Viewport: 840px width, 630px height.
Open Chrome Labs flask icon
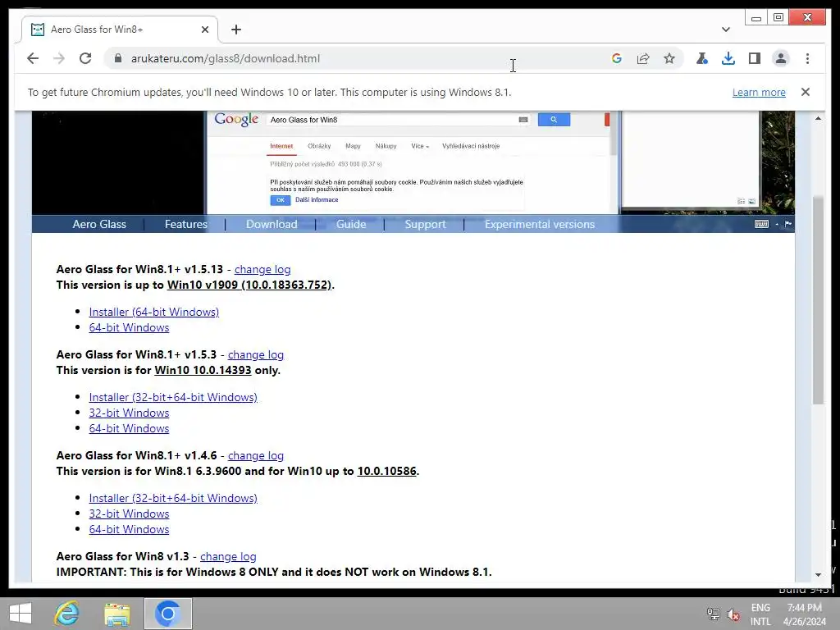click(x=702, y=58)
